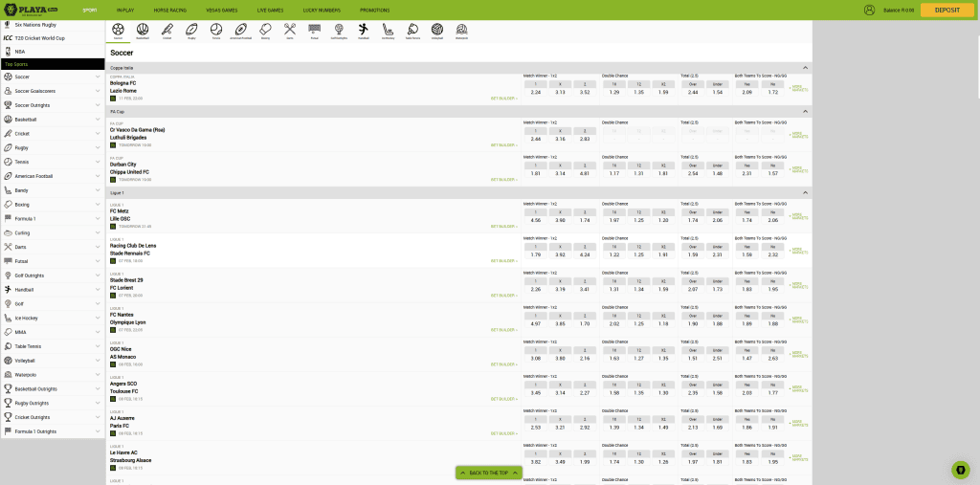
Task: Expand the Soccer Outrights sidebar category
Action: pyautogui.click(x=98, y=105)
